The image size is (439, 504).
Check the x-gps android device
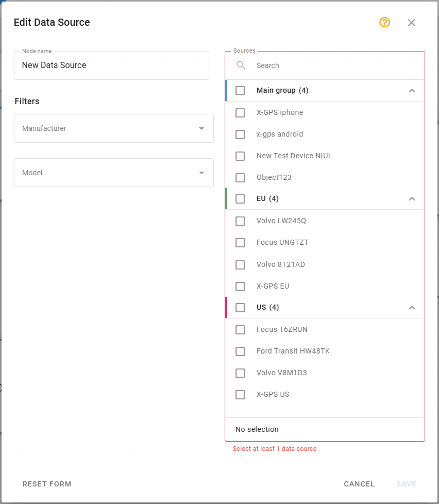click(240, 134)
